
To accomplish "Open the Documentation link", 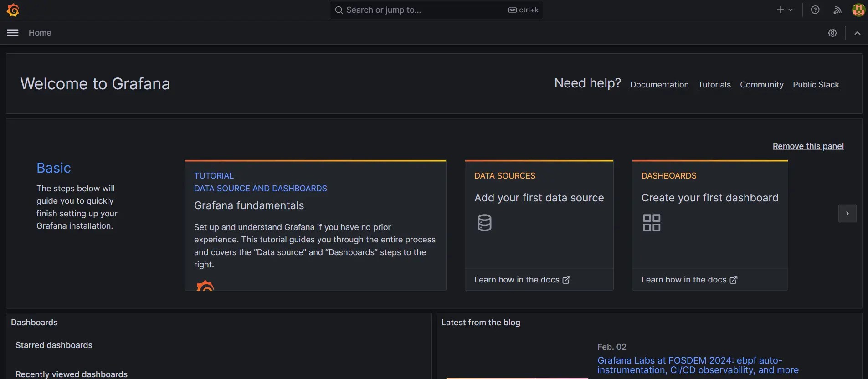I will click(659, 85).
